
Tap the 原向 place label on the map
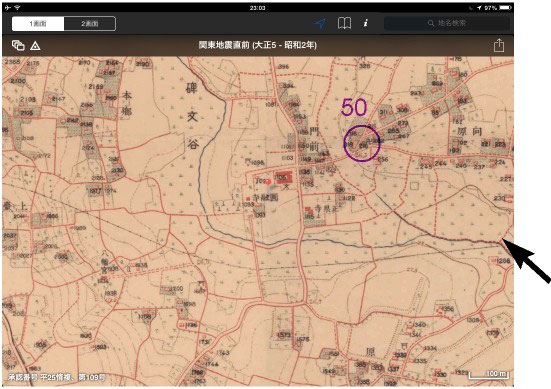click(469, 132)
